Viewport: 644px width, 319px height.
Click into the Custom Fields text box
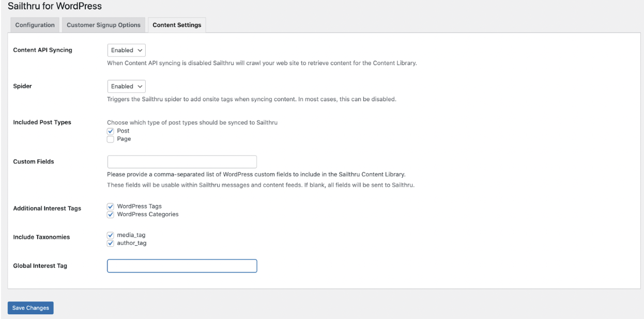(x=182, y=162)
